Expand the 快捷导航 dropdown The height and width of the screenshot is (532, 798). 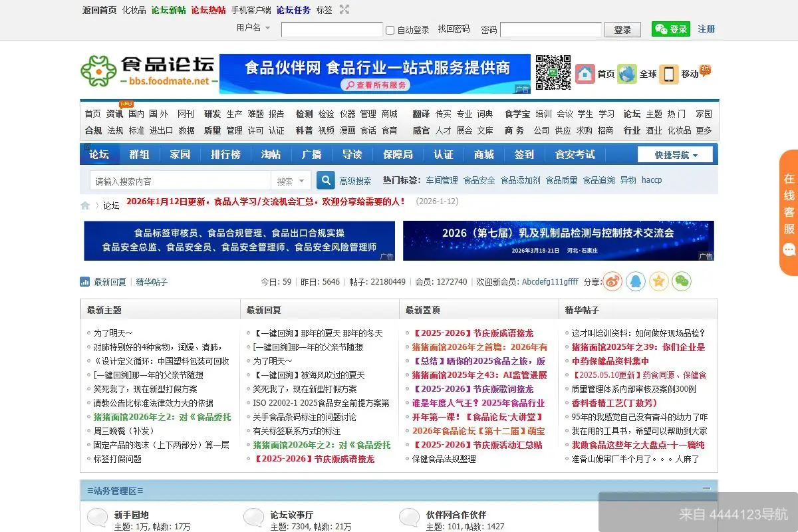[674, 154]
